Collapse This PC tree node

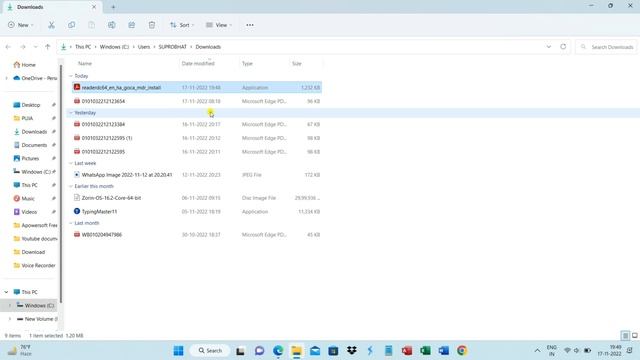click(6, 292)
